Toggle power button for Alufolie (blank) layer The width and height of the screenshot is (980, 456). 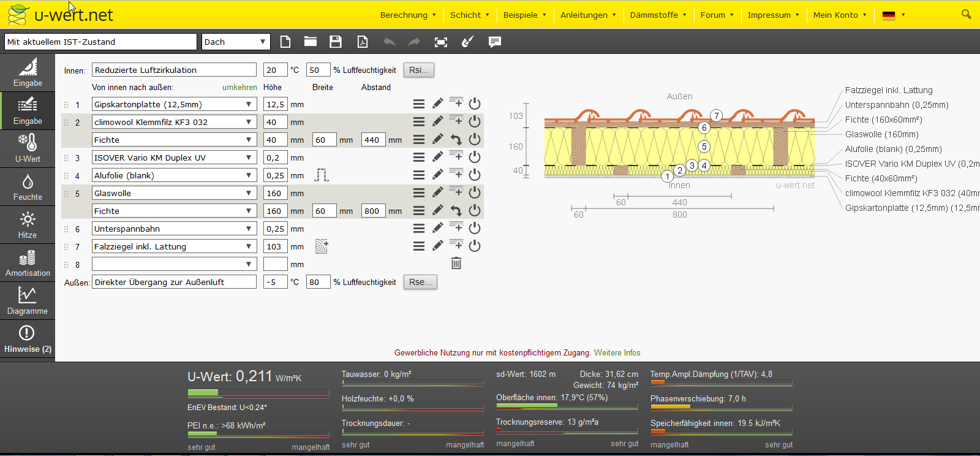coord(475,175)
